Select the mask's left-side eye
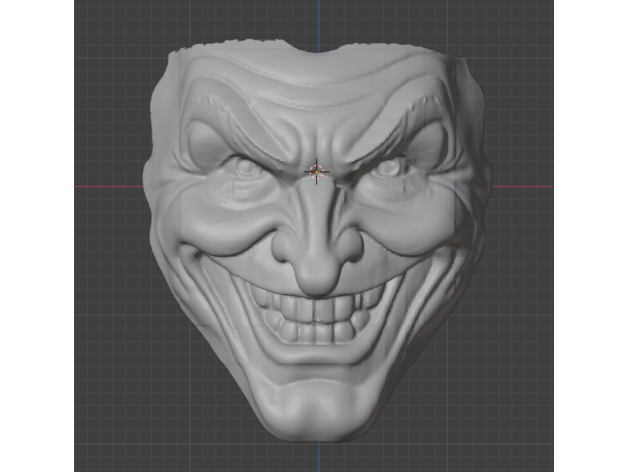 [x=243, y=168]
